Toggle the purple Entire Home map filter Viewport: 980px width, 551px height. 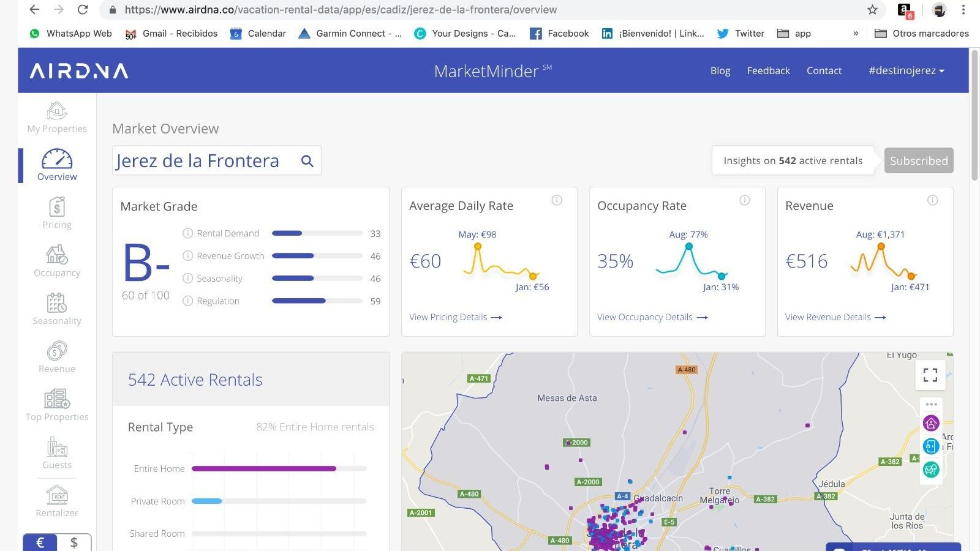930,423
